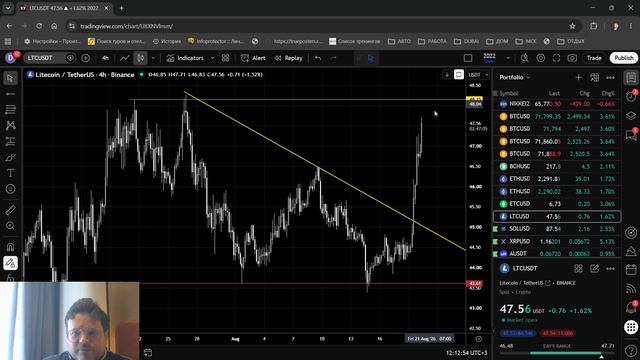Bookmark this page with the star icon
This screenshot has width=640, height=360.
point(572,26)
